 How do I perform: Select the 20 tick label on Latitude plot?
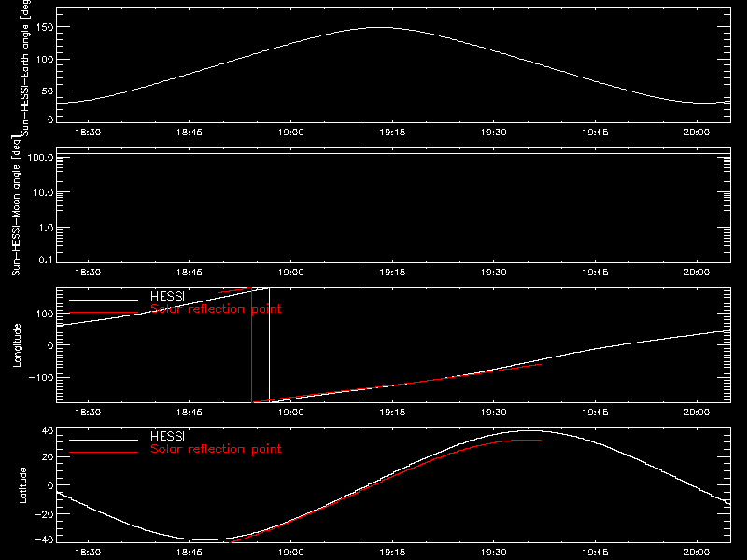pos(48,456)
